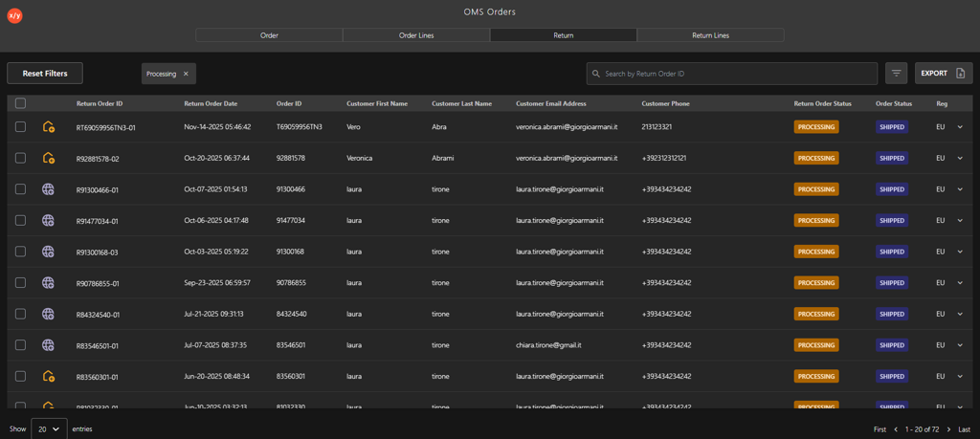Click order ID 90786855 cell
The width and height of the screenshot is (980, 439).
click(291, 282)
